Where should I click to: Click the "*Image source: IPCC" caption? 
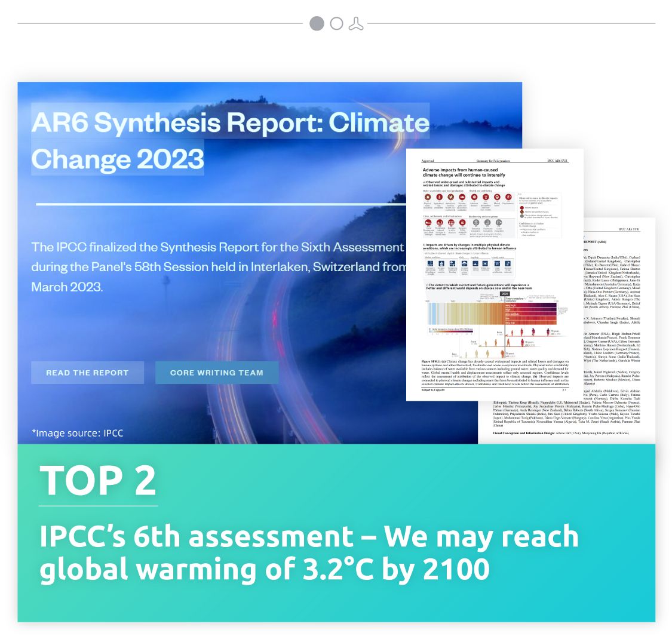pos(78,433)
